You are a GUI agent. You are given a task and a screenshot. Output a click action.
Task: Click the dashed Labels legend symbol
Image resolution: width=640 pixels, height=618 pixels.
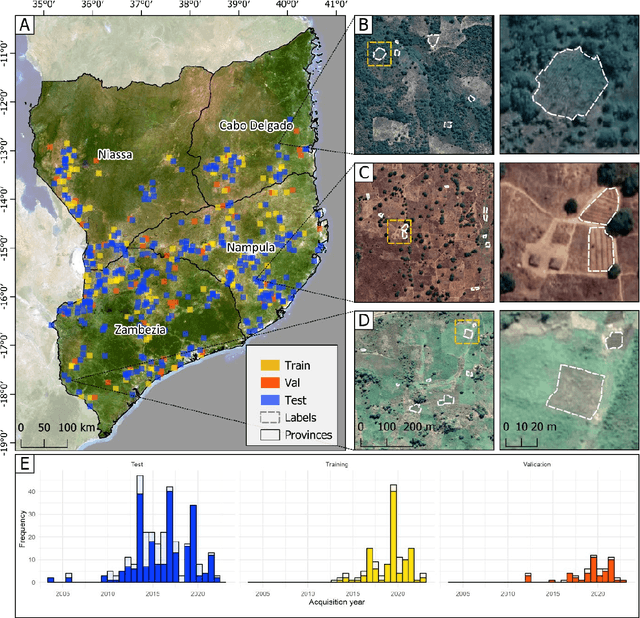265,416
